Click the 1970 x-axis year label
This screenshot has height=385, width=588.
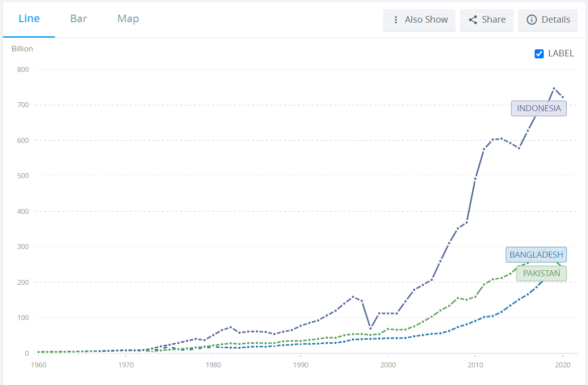tap(126, 365)
